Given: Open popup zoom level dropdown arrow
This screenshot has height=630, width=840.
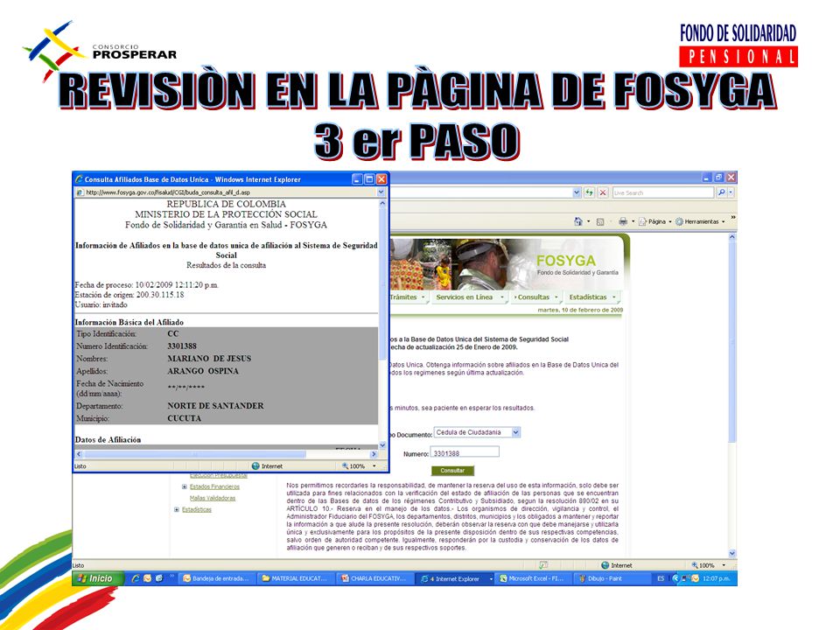Looking at the screenshot, I should click(x=374, y=466).
